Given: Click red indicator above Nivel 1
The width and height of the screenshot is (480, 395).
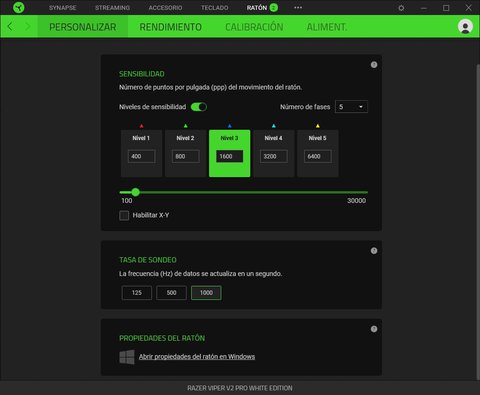Looking at the screenshot, I should click(141, 126).
